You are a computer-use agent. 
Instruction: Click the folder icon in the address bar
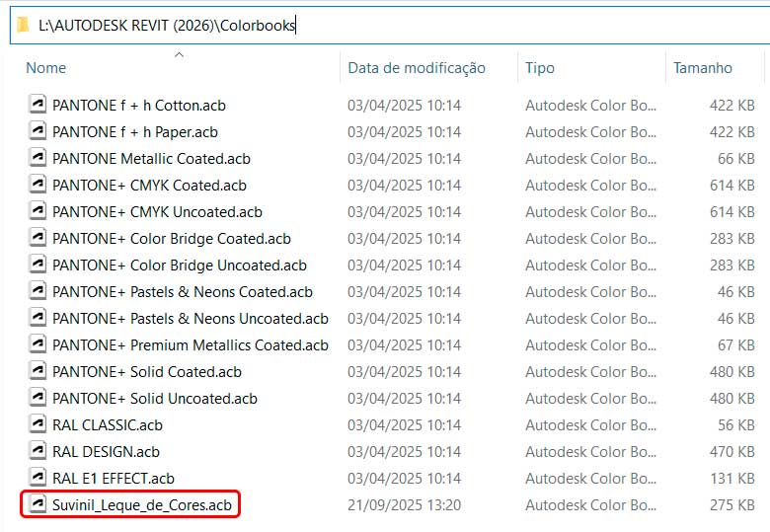pyautogui.click(x=23, y=25)
